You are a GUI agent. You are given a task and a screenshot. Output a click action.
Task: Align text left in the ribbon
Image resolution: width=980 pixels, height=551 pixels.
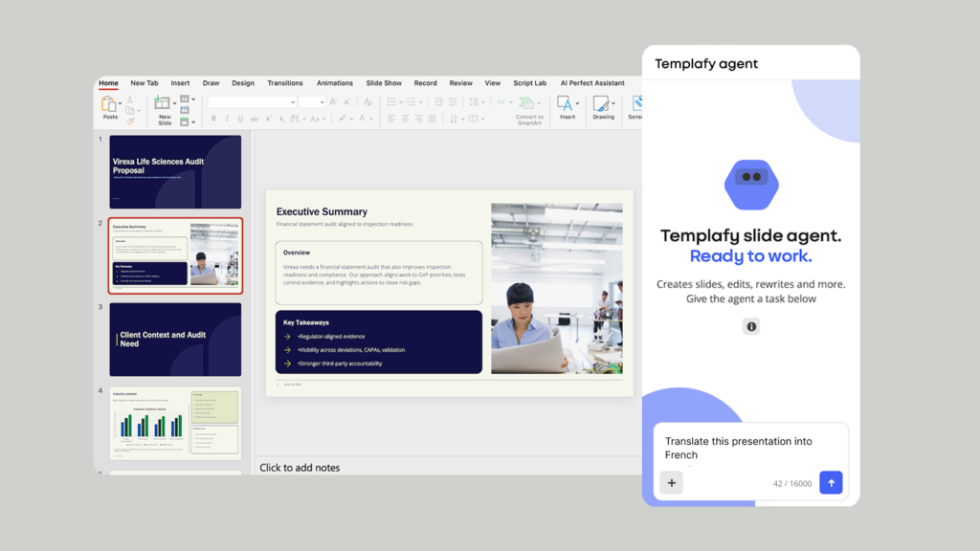click(x=391, y=118)
